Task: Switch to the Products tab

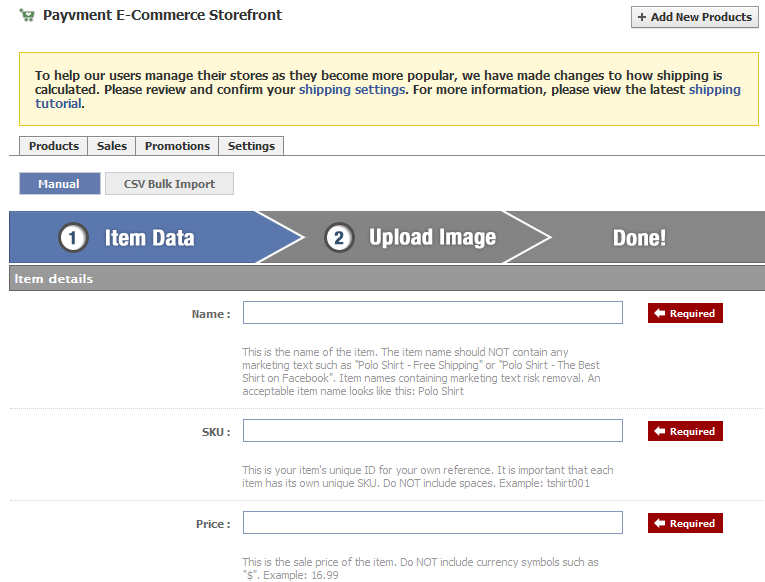Action: (54, 146)
